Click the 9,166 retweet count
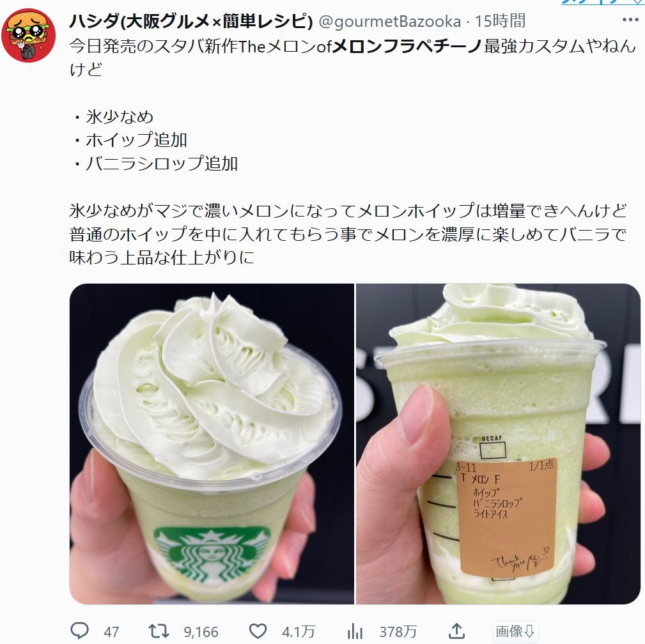Image resolution: width=645 pixels, height=644 pixels. tap(201, 632)
